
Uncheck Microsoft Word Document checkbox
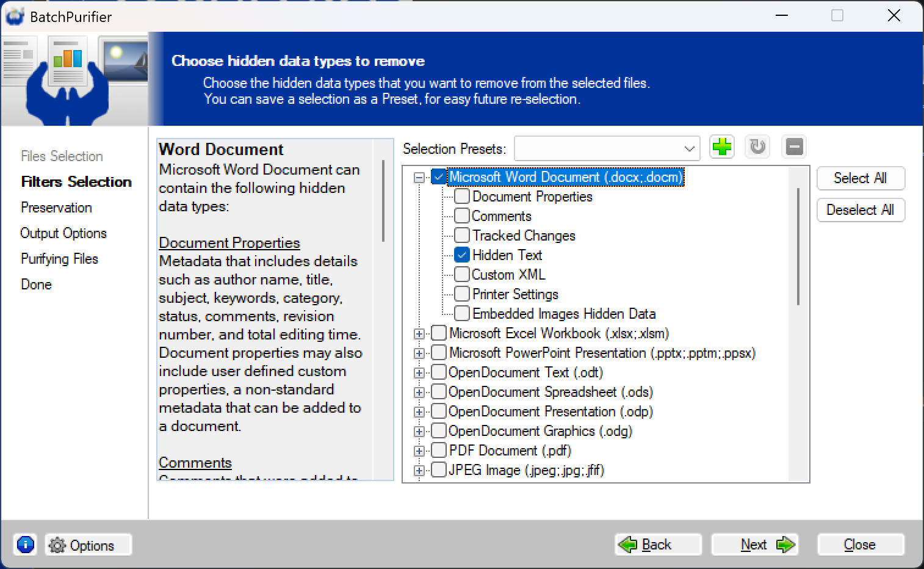click(x=439, y=177)
